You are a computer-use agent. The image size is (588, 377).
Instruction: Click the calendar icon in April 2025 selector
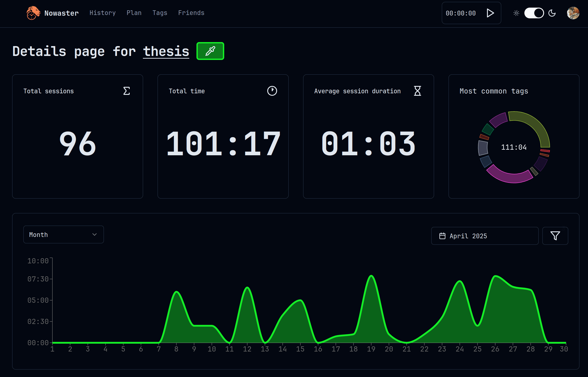pyautogui.click(x=442, y=236)
